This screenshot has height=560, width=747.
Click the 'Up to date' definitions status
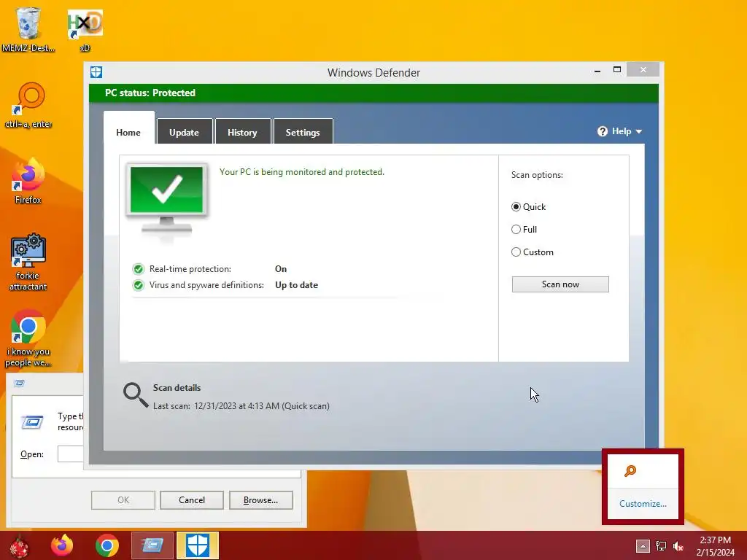point(296,285)
